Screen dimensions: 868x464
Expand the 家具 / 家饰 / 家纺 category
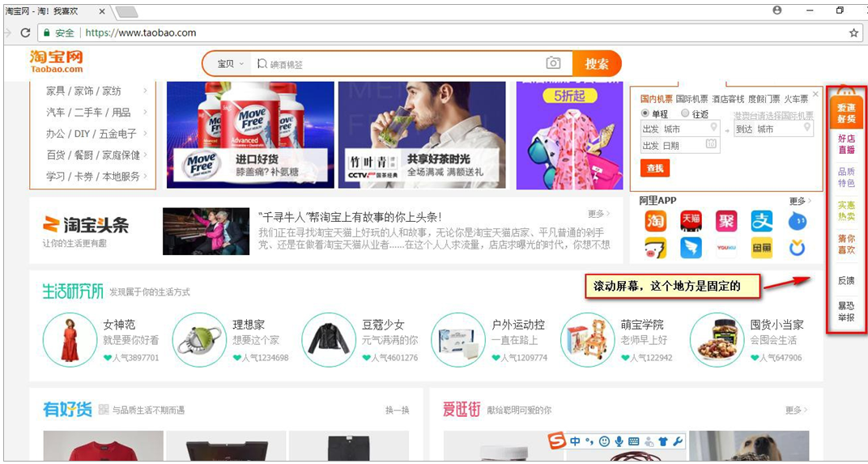(96, 91)
